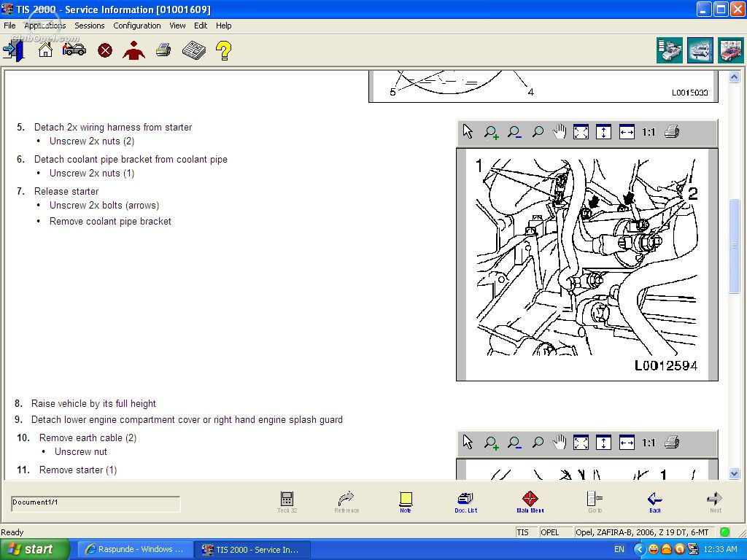The image size is (747, 560).
Task: Click zoom out on the lower diagram toolbar
Action: click(514, 443)
